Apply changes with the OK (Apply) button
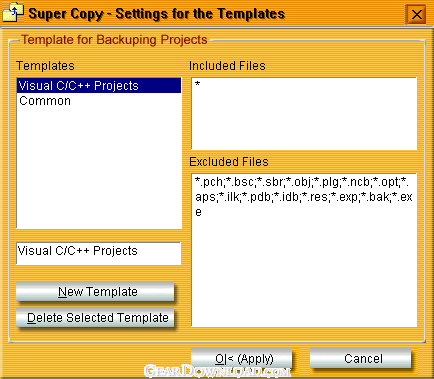 point(242,359)
